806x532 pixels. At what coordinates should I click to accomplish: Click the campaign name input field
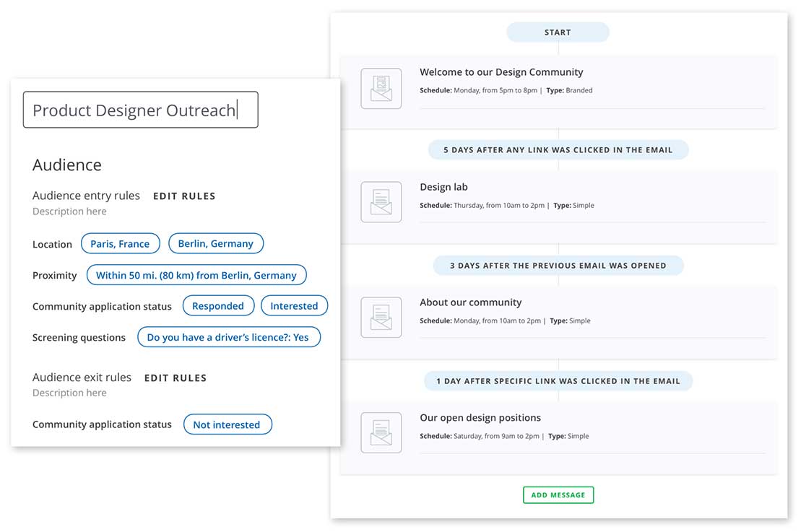[140, 110]
